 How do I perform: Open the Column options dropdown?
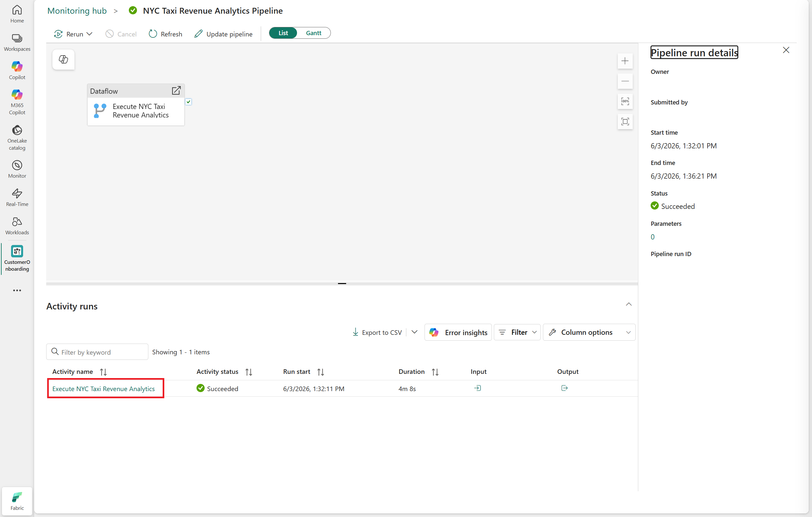click(589, 332)
